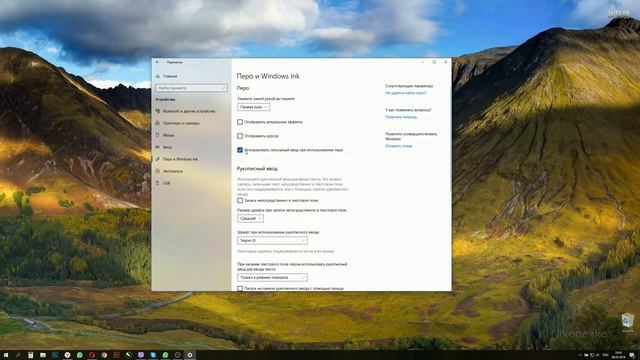Open the purple Viber taskbar icon
Screen dimensions: 640x360
(x=140, y=355)
